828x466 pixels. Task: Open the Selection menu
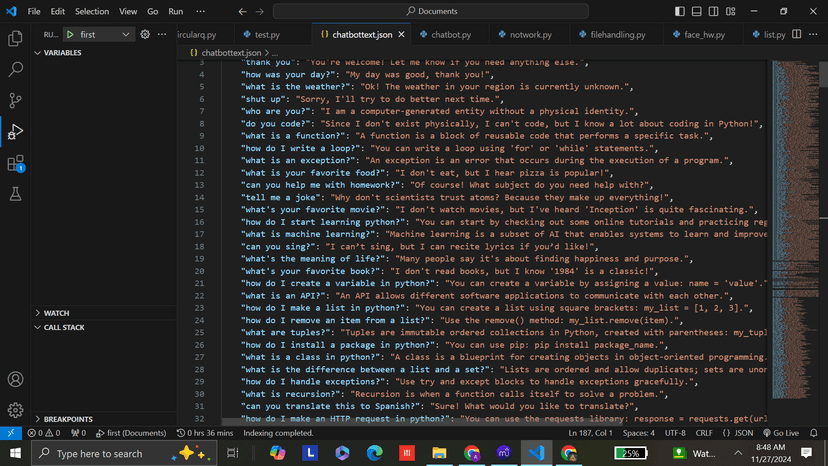[92, 11]
